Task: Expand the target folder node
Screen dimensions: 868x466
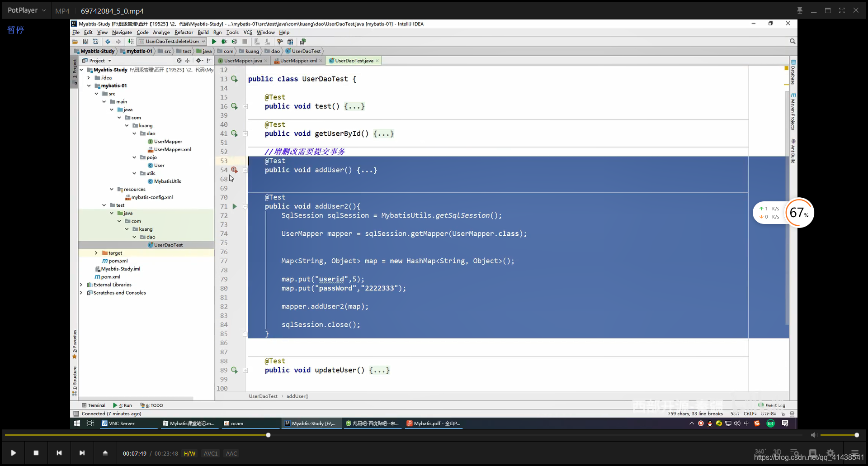Action: click(96, 253)
